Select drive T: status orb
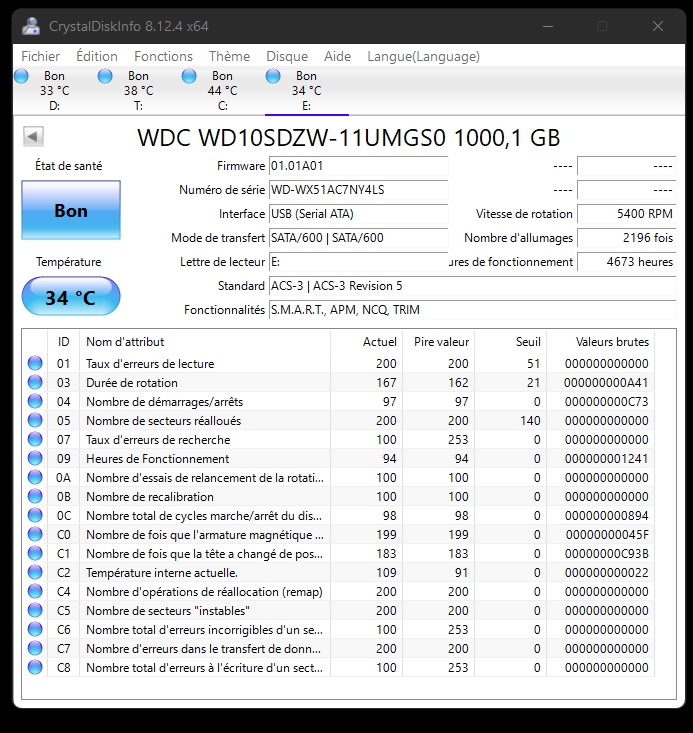 tap(106, 76)
